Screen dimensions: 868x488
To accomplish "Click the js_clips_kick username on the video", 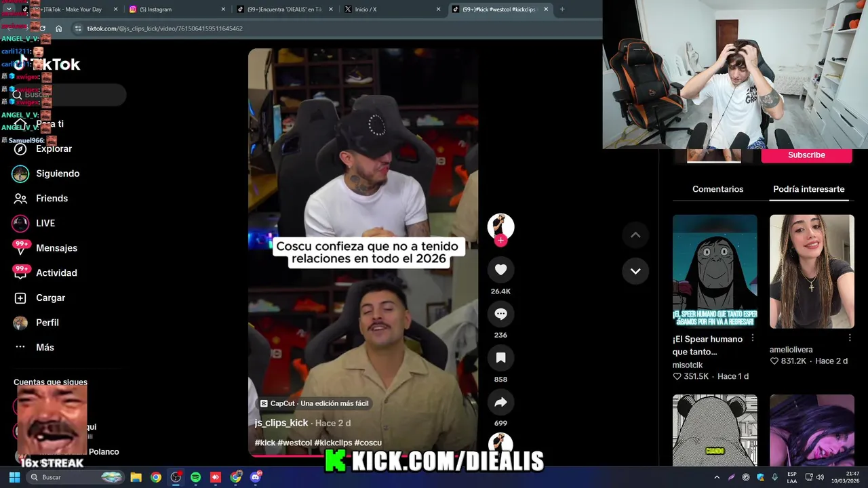I will pos(281,422).
